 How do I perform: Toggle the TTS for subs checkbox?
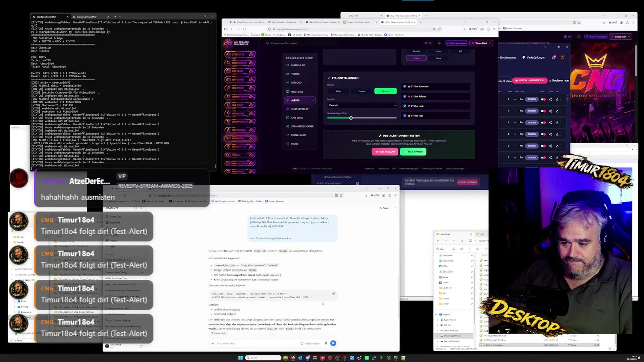[x=405, y=116]
